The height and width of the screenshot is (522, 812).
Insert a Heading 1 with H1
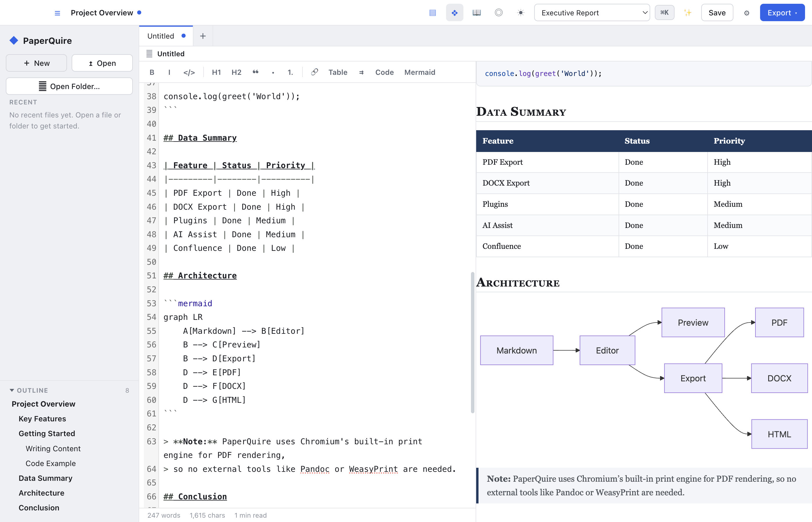(x=216, y=72)
